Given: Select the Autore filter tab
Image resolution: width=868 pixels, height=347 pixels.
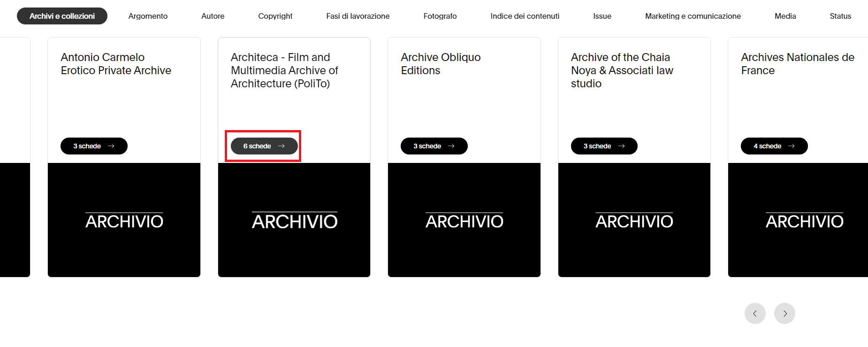Looking at the screenshot, I should coord(213,16).
